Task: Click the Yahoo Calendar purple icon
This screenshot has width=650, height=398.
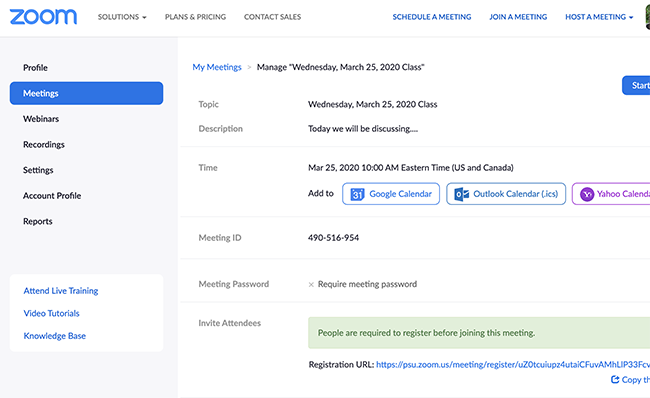Action: pyautogui.click(x=587, y=194)
